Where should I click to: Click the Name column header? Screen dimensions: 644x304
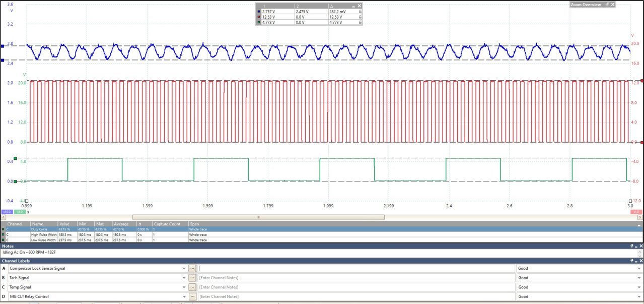(x=44, y=224)
